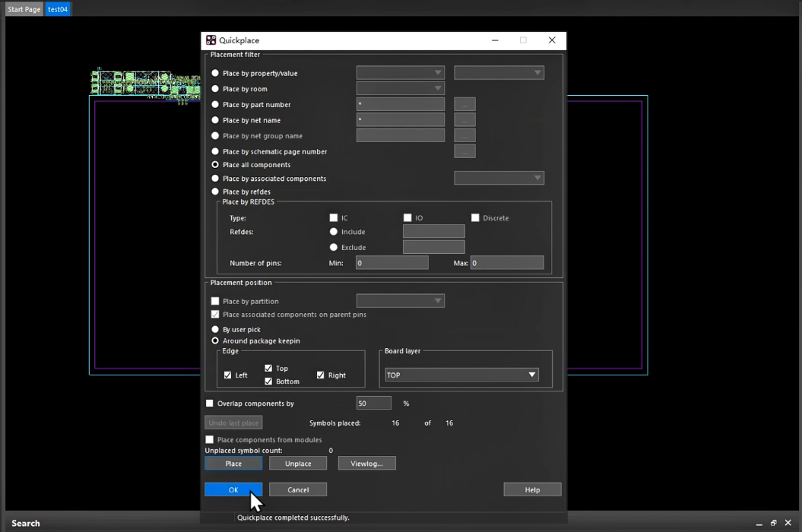Viewport: 802px width, 532px height.
Task: Open the Place by partition dropdown
Action: pos(400,301)
